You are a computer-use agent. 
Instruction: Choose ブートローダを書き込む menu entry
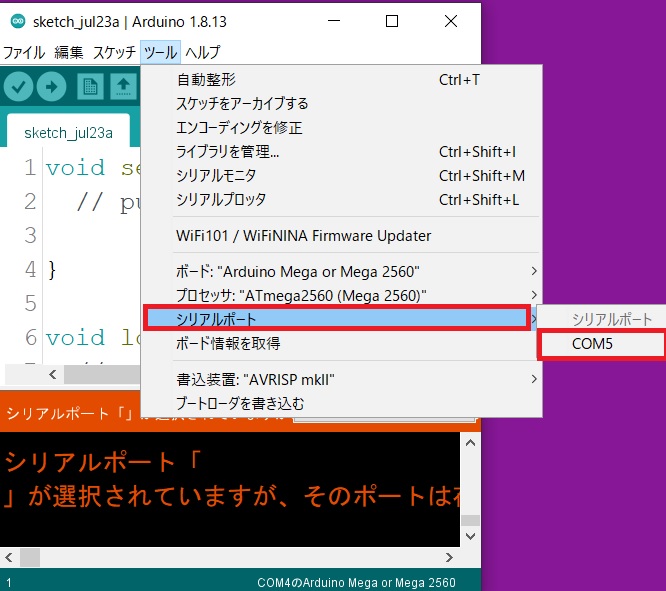coord(341,403)
